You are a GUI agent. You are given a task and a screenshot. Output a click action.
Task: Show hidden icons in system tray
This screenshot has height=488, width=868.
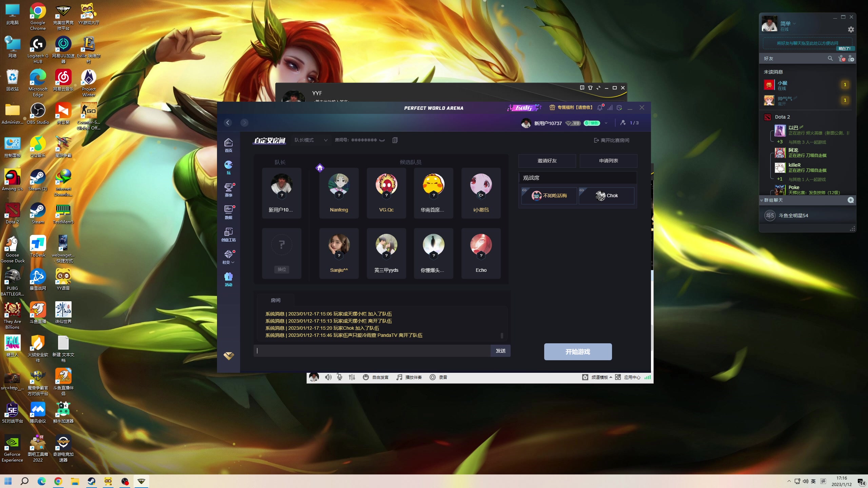click(789, 481)
